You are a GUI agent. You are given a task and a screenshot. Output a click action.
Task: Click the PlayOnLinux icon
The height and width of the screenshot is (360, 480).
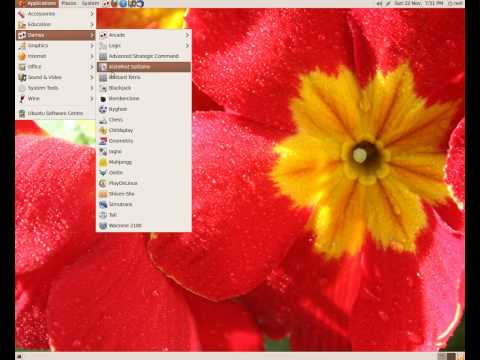(103, 183)
